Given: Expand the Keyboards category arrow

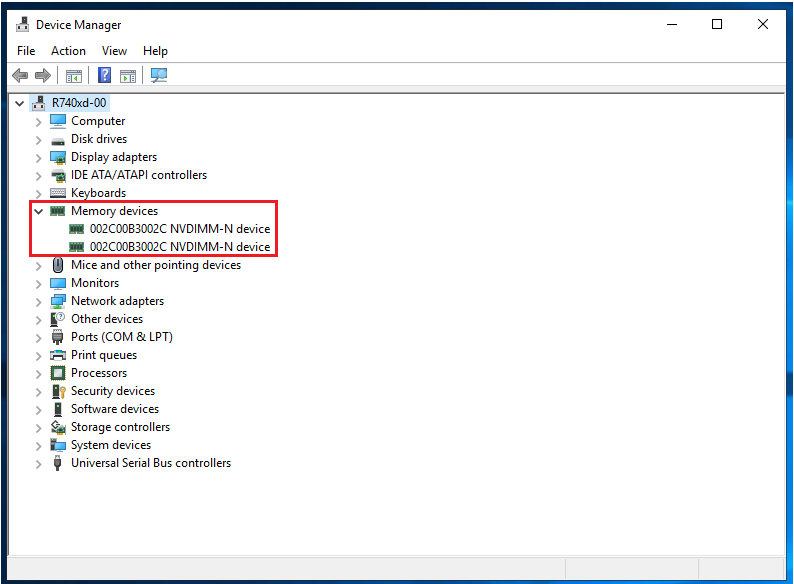Looking at the screenshot, I should point(38,194).
